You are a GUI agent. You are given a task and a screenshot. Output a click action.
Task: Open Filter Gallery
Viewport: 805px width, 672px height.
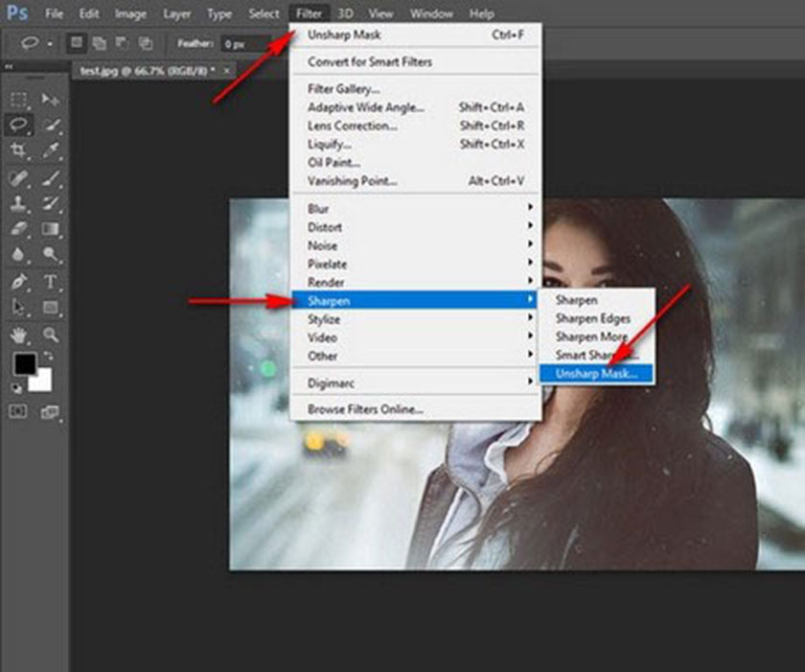(x=415, y=89)
